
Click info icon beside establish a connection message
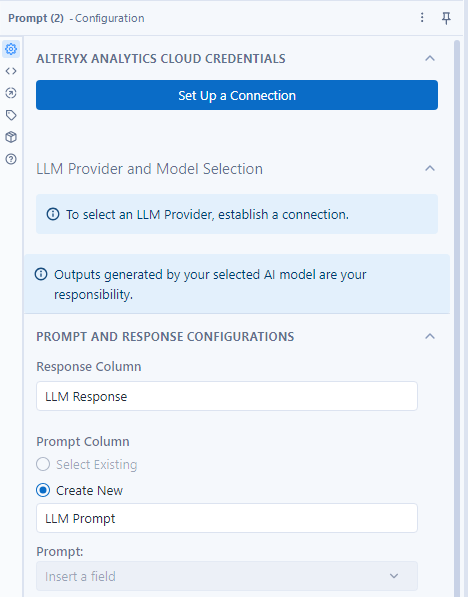(53, 214)
